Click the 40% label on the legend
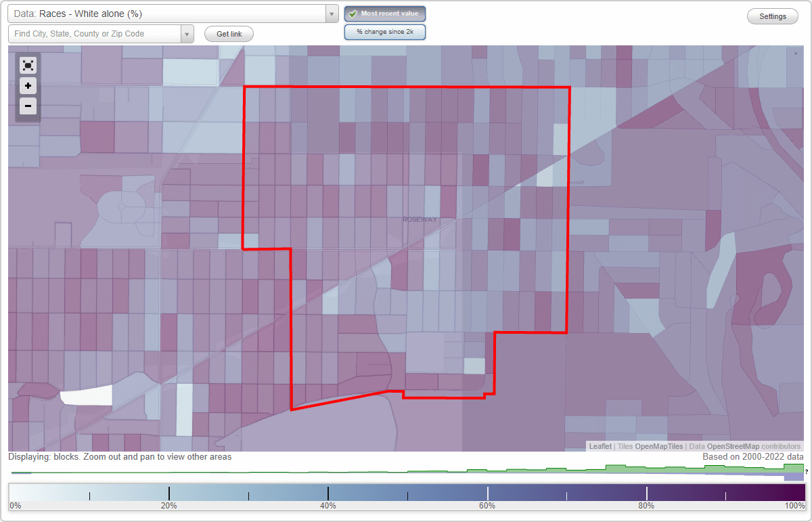812x522 pixels. 328,506
